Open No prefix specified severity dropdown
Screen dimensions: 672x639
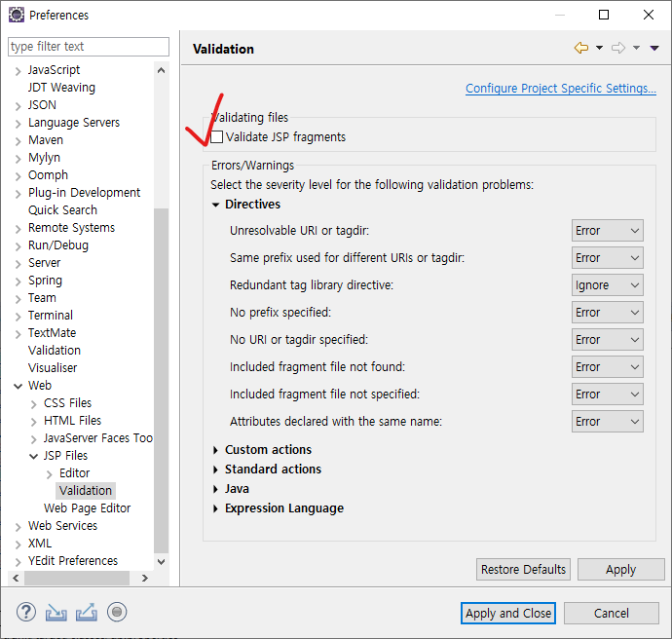[608, 313]
